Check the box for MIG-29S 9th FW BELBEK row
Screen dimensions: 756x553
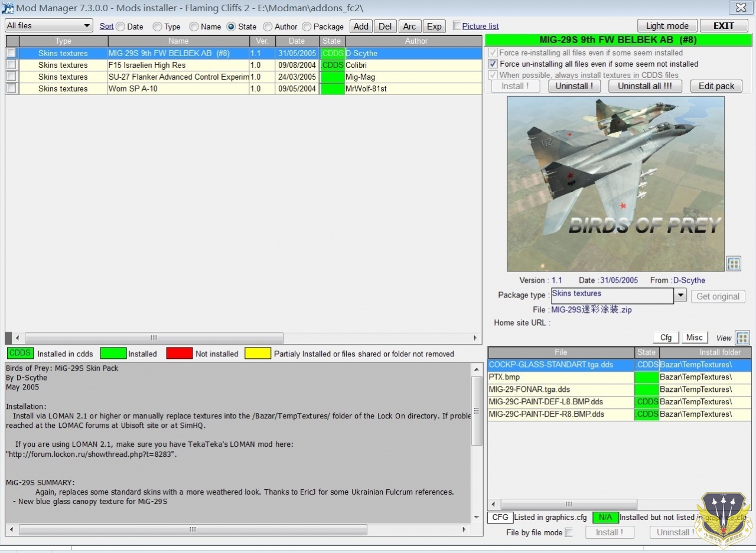coord(11,53)
